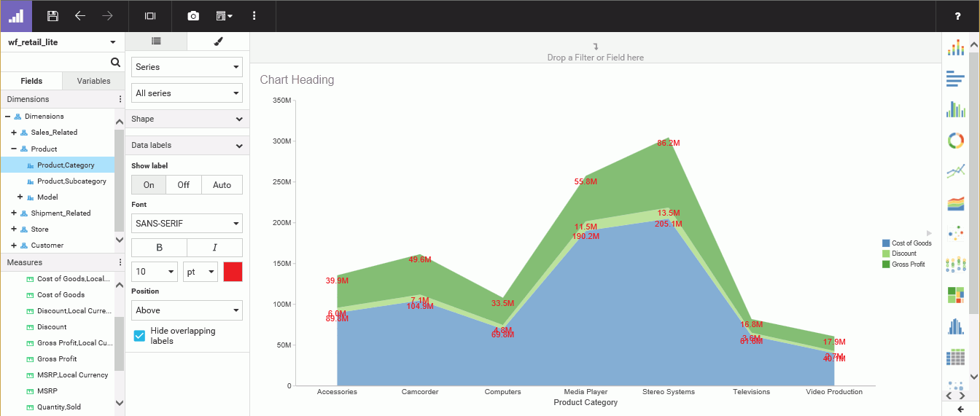Image resolution: width=980 pixels, height=416 pixels.
Task: Choose the treemap chart type icon
Action: (x=955, y=295)
